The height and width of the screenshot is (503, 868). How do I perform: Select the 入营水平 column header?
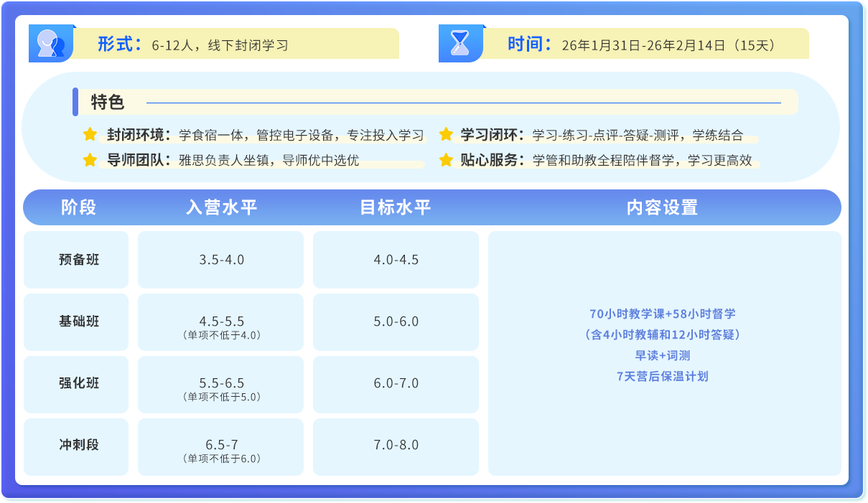point(221,207)
